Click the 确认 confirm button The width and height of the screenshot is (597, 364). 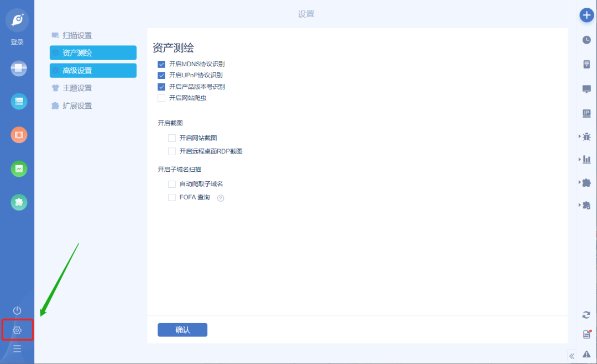tap(182, 330)
